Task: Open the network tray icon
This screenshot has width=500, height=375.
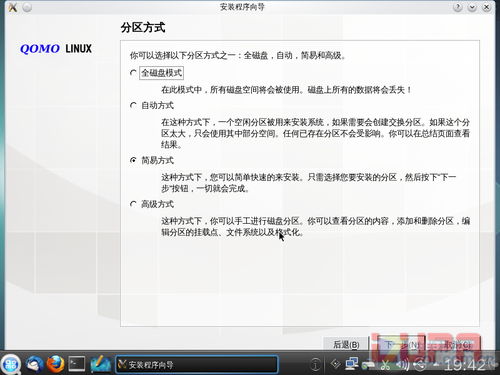Action: point(352,364)
